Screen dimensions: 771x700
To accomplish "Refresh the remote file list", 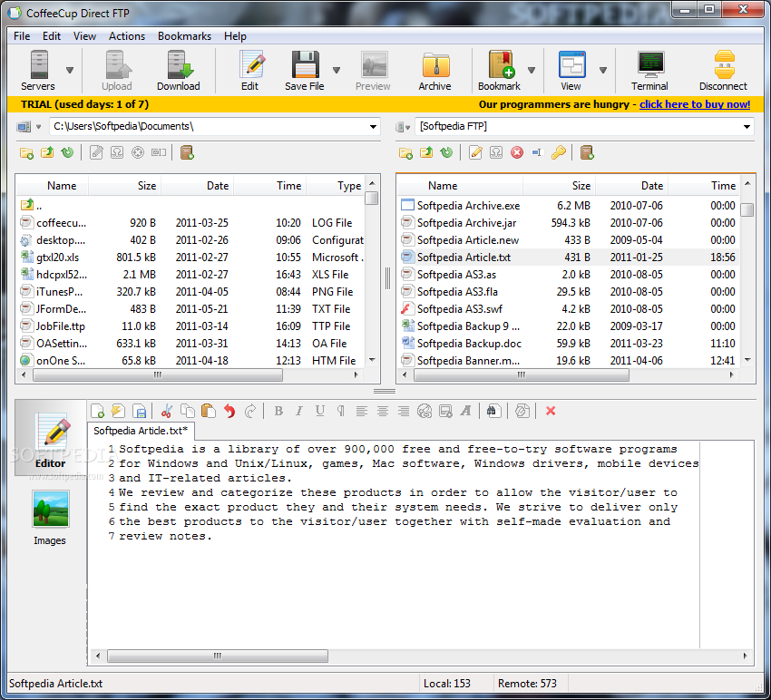I will [x=446, y=152].
